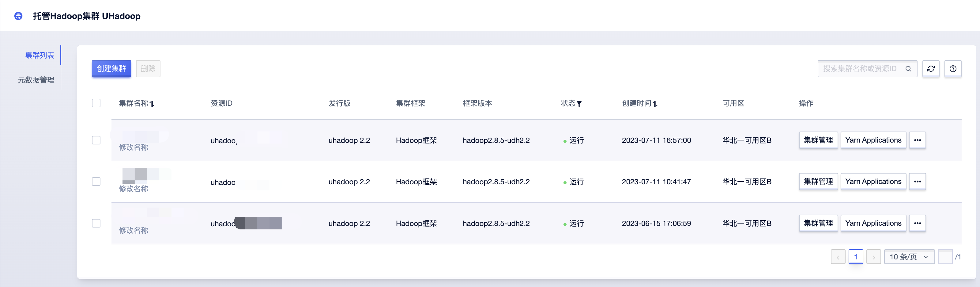The image size is (980, 287).
Task: Click the 2023-06-15 17:06:59 creation time
Action: [x=656, y=223]
